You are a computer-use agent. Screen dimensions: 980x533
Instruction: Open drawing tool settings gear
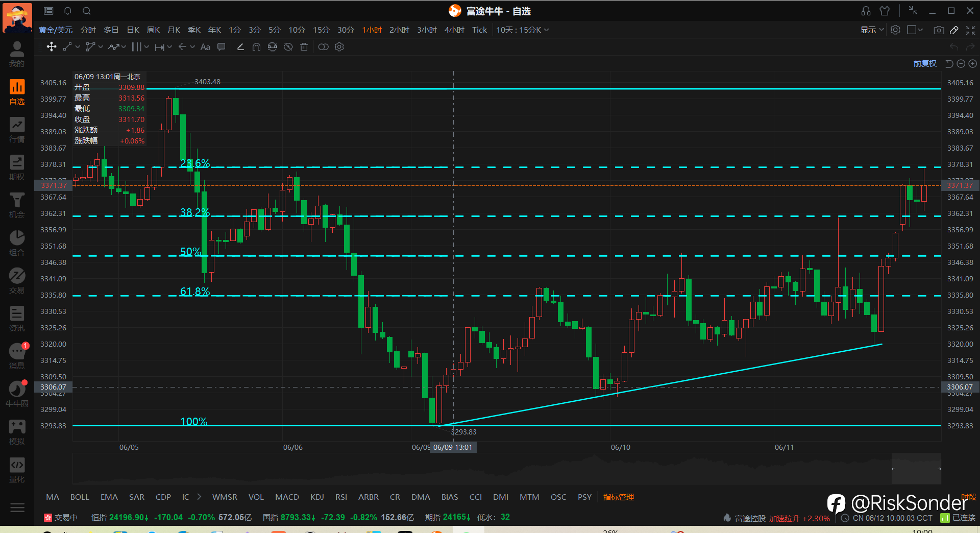339,47
